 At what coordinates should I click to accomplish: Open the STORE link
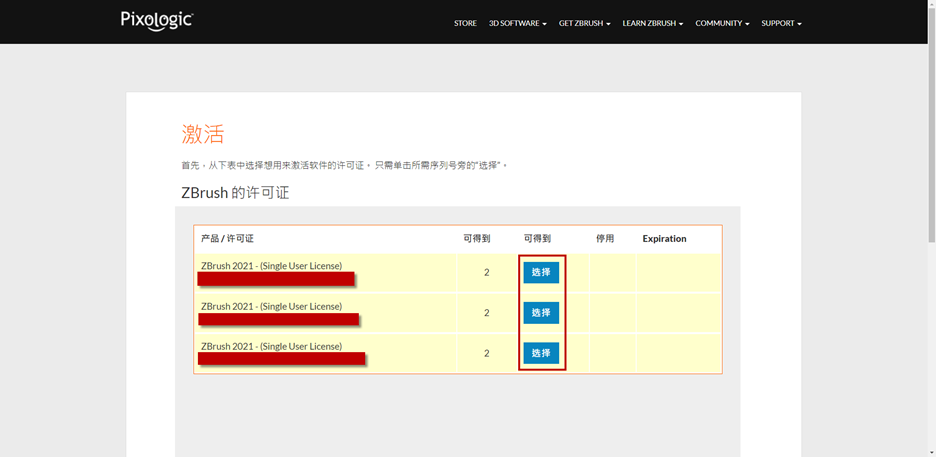[x=465, y=23]
